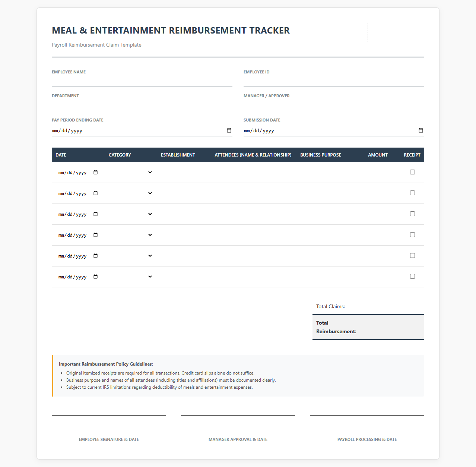
Task: Click 'Important Reimbursement Policy Guidelines:' heading
Action: (106, 364)
